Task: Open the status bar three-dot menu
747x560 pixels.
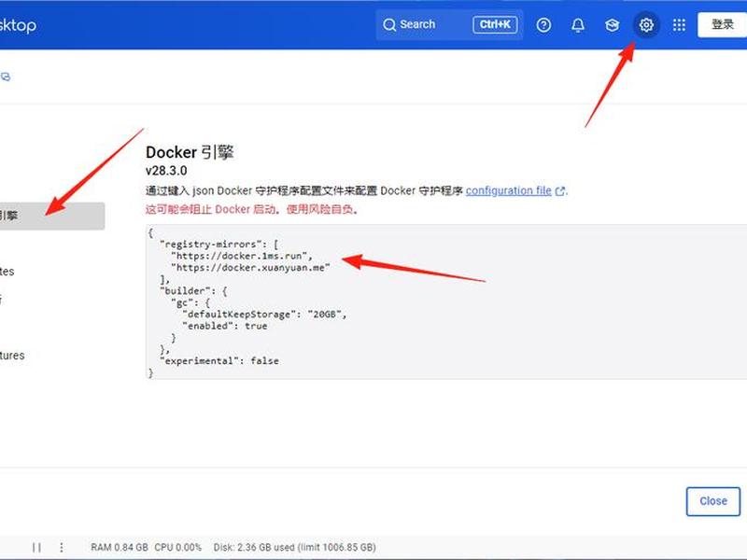Action: point(62,548)
